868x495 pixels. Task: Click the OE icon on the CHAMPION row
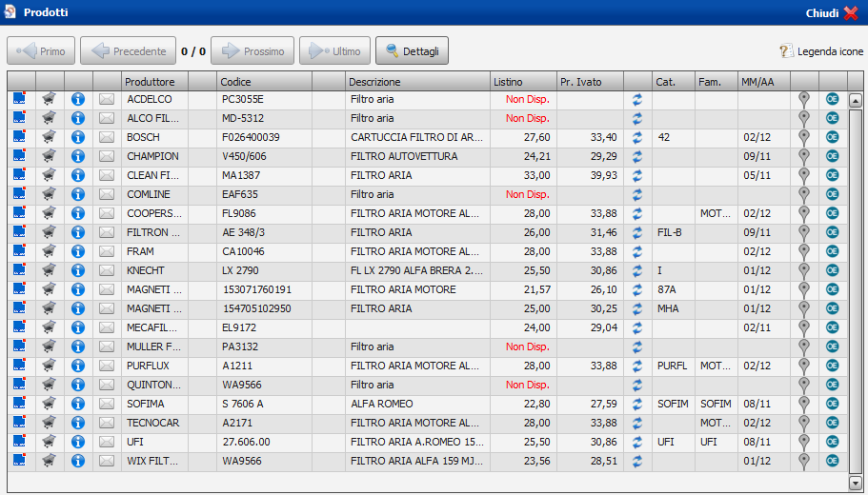pos(832,156)
